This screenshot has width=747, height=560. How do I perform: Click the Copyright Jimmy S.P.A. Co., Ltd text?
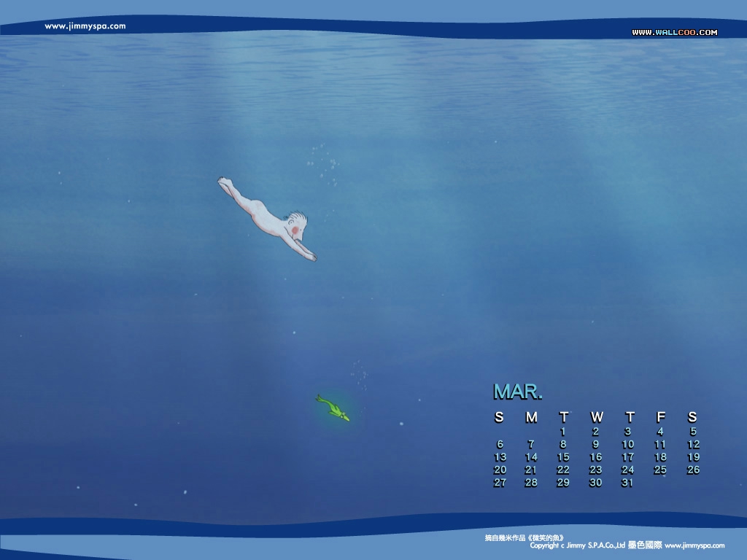pos(577,545)
